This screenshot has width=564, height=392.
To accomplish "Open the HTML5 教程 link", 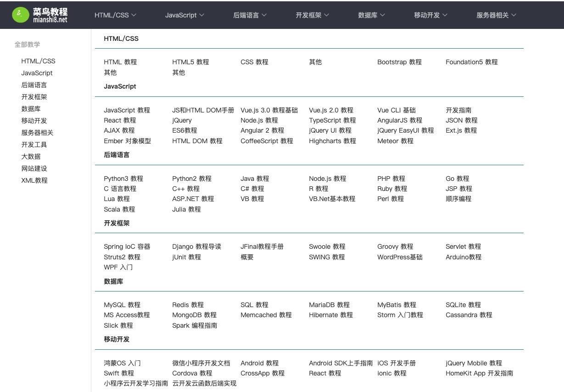I will (190, 62).
